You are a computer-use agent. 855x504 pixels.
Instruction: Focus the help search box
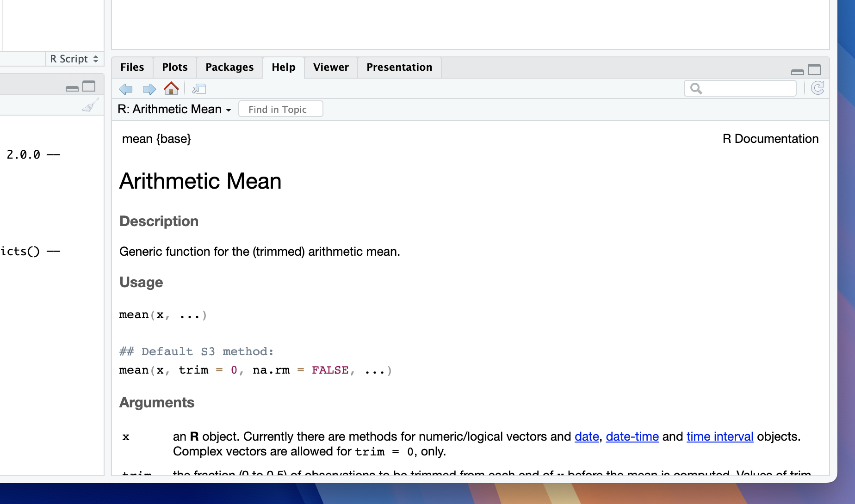pyautogui.click(x=747, y=88)
